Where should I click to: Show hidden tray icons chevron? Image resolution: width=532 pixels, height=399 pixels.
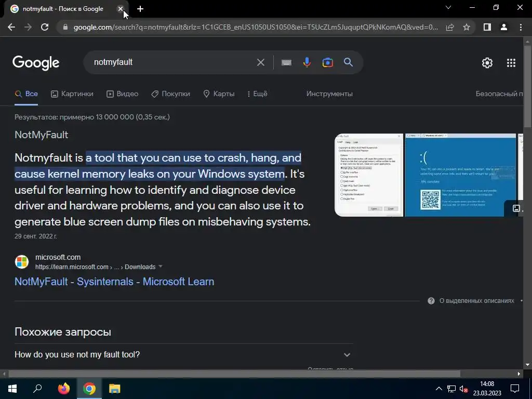tap(438, 389)
